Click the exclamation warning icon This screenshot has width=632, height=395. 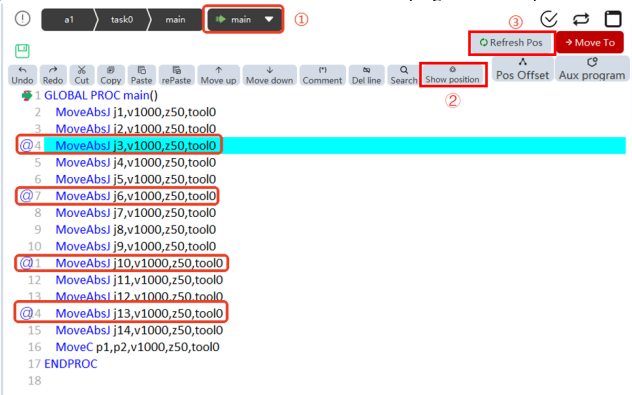click(x=23, y=19)
